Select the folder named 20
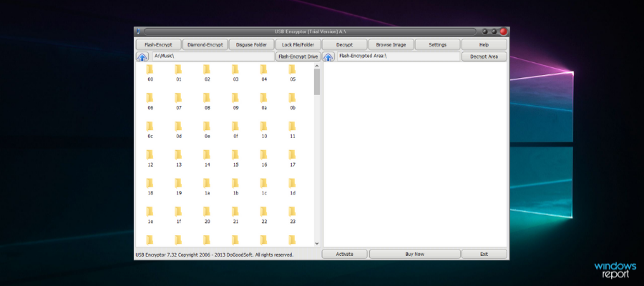This screenshot has height=286, width=644. (x=207, y=215)
